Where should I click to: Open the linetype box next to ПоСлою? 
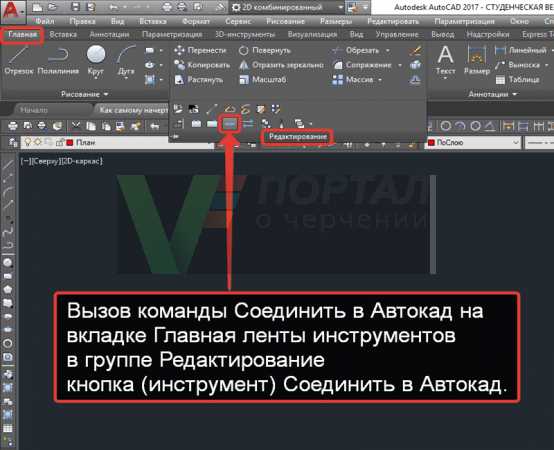540,142
